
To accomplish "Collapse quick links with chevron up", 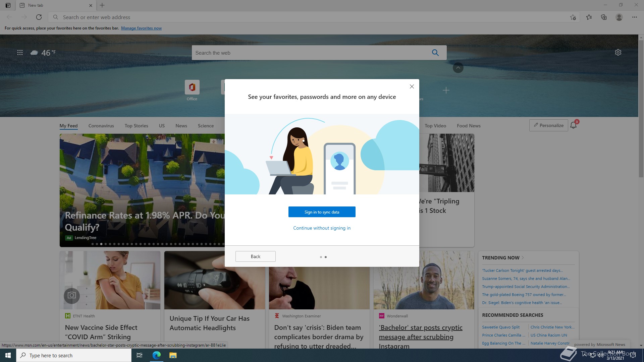I will coord(458,68).
